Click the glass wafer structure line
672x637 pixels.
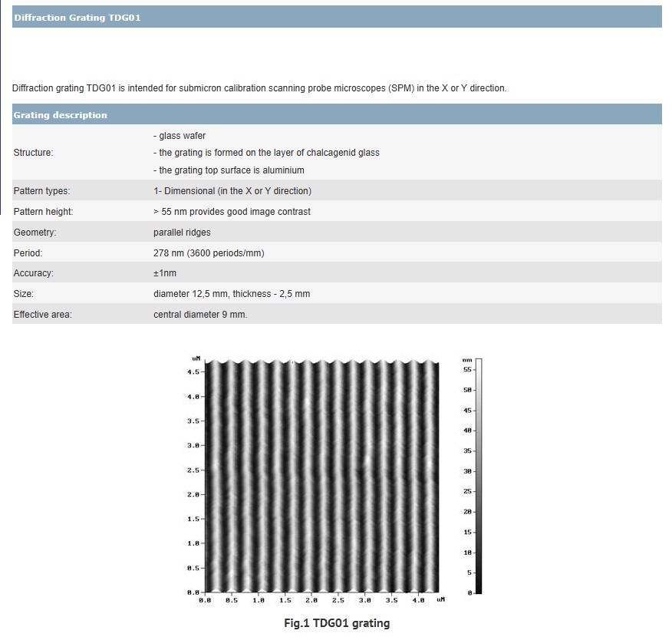180,136
